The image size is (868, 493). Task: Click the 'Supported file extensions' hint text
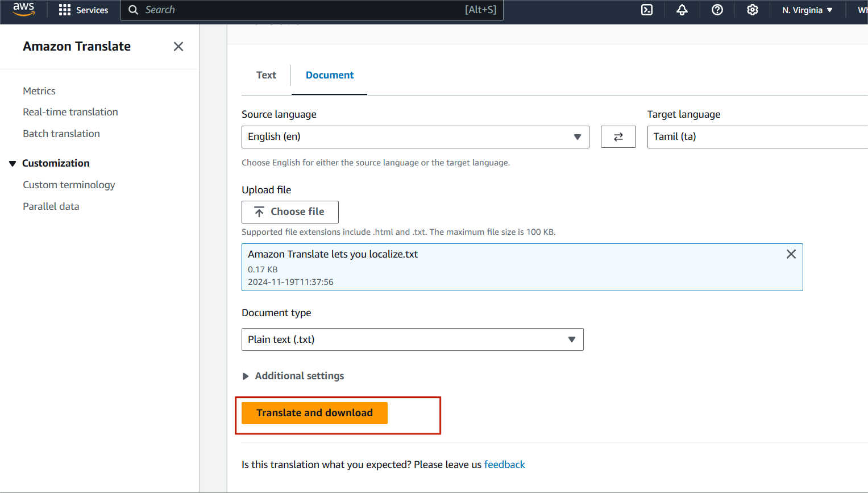[x=398, y=232]
